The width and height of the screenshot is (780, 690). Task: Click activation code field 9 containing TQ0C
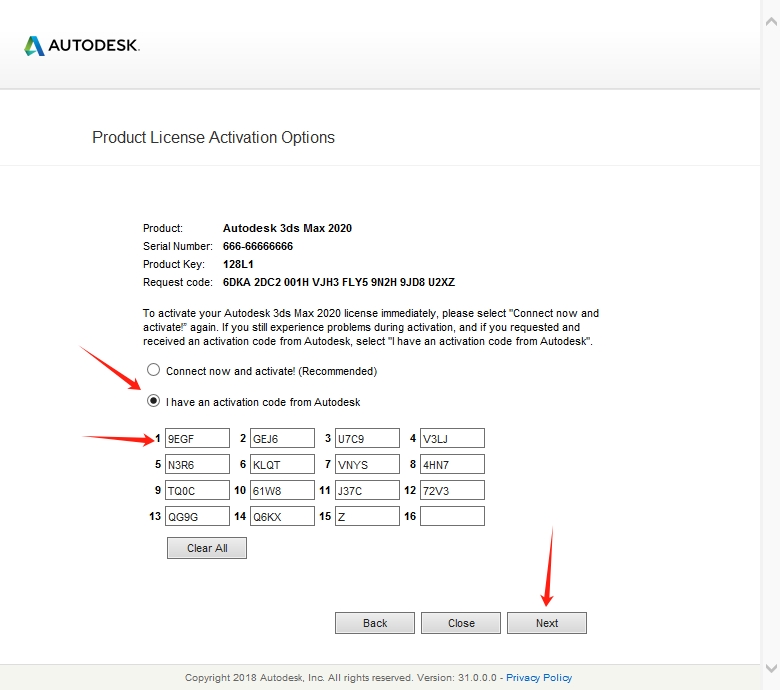coord(197,490)
